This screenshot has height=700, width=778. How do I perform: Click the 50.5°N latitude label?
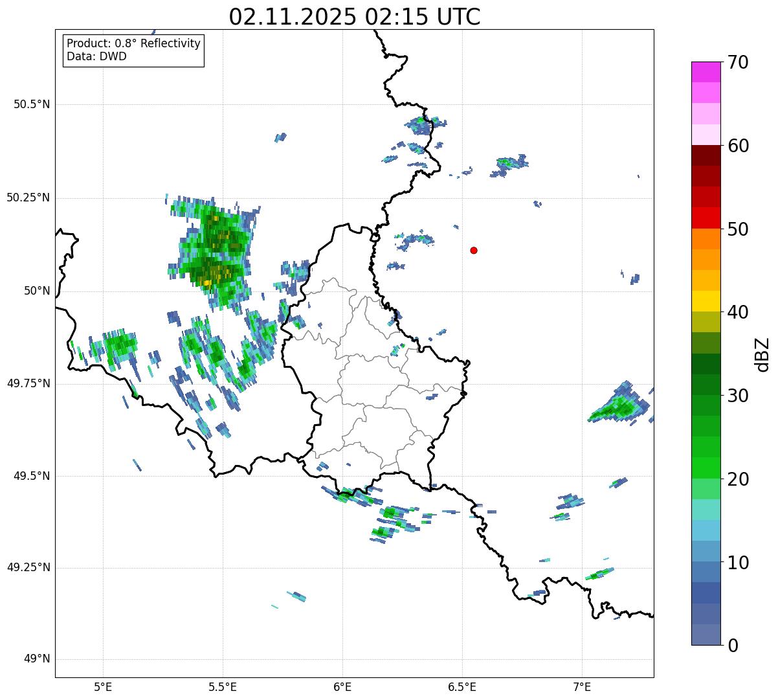tap(32, 104)
